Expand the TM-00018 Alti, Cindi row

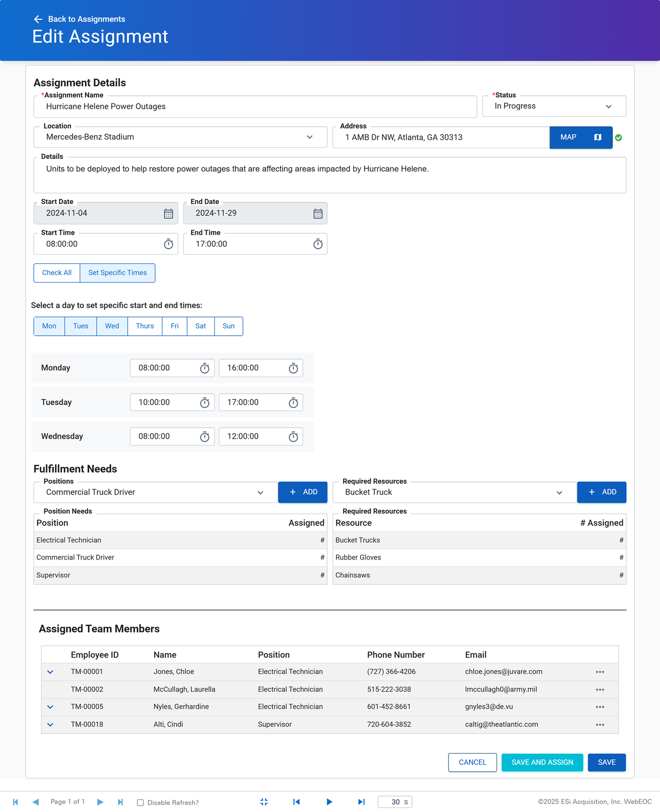click(x=50, y=725)
